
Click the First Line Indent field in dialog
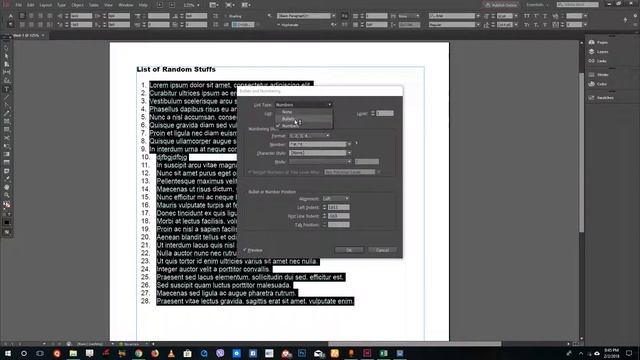coord(338,216)
